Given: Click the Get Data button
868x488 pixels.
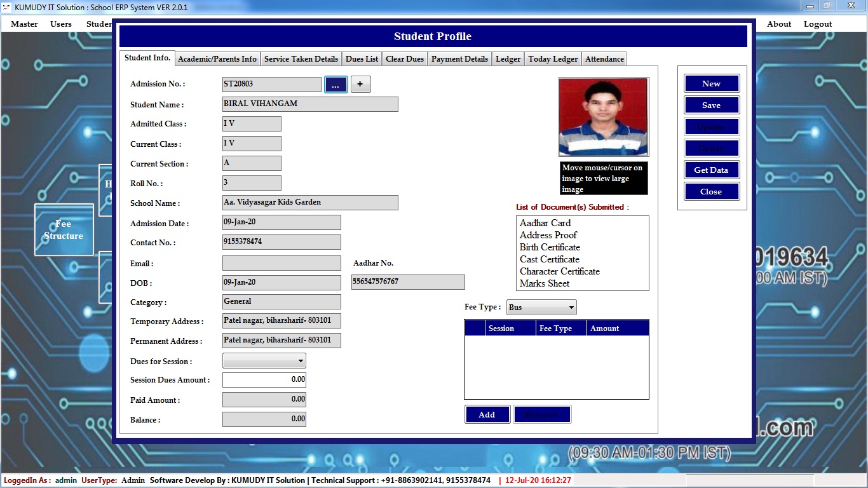Looking at the screenshot, I should coord(711,170).
